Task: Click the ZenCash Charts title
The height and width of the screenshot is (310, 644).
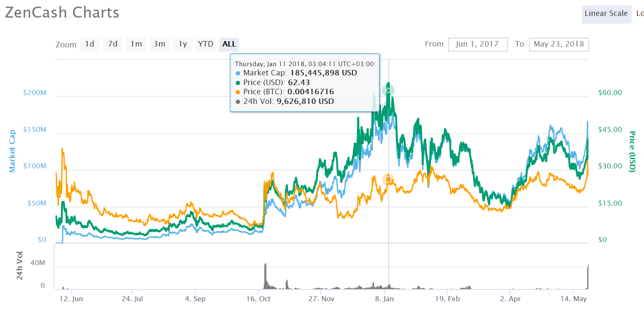Action: 62,13
